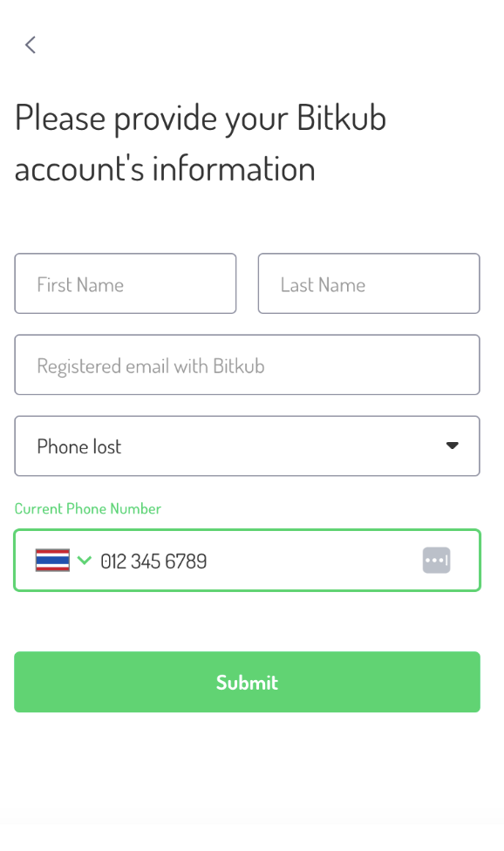Image resolution: width=504 pixels, height=851 pixels.
Task: Click the Registered email with Bitkub field
Action: [x=247, y=364]
